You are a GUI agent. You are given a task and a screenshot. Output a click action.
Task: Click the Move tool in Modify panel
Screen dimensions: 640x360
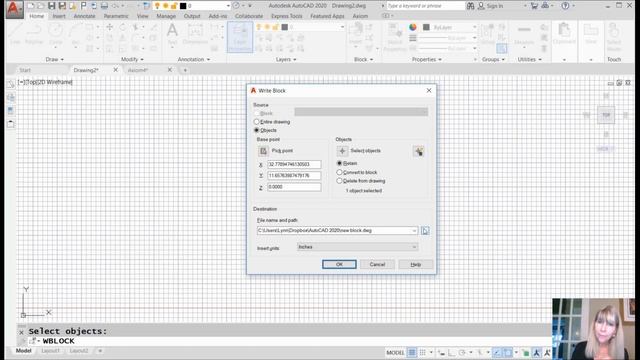109,27
